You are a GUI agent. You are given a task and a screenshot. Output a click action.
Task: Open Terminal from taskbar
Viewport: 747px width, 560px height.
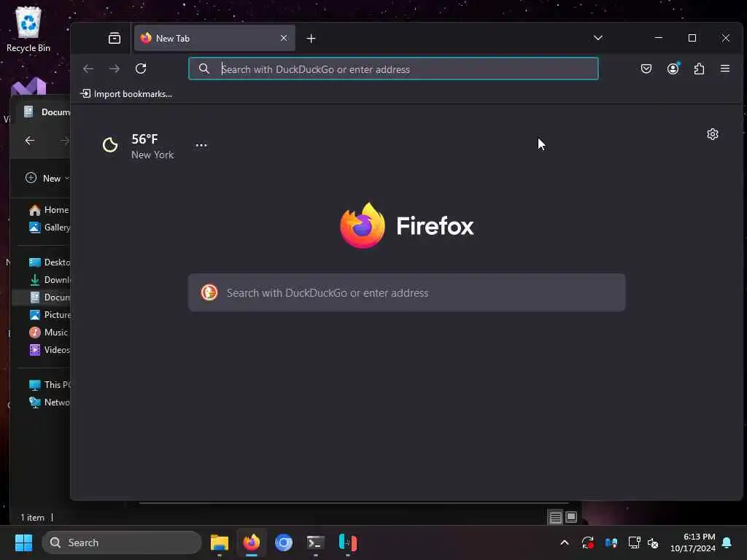315,542
